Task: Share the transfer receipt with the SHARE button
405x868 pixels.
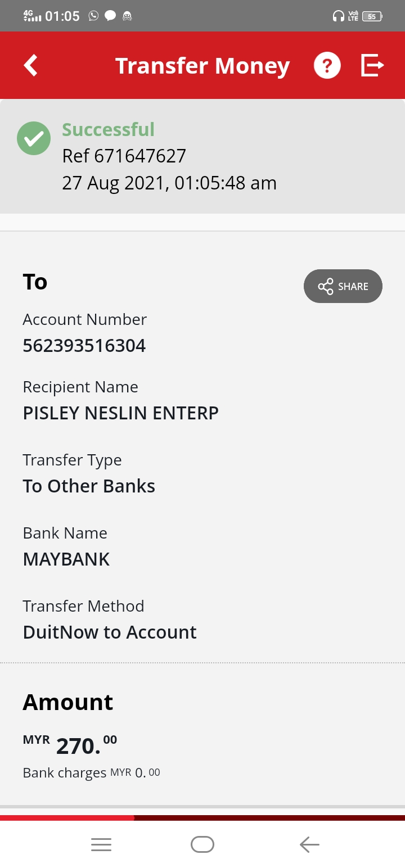Action: [343, 286]
